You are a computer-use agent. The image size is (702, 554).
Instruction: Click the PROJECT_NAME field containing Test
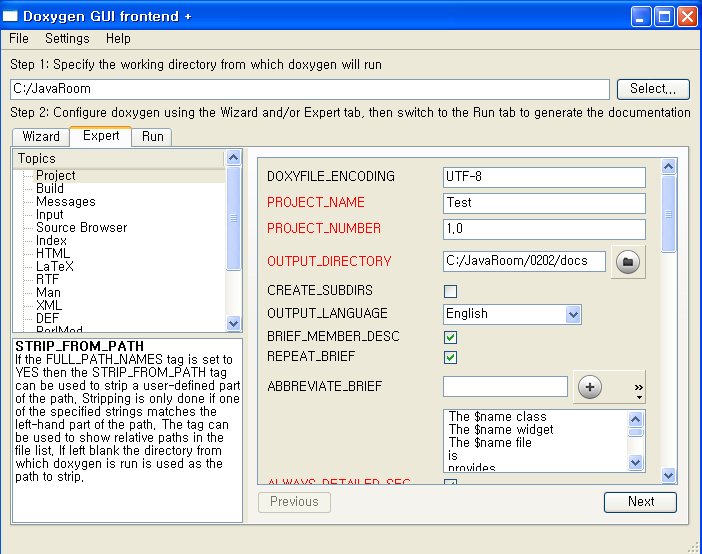click(x=544, y=203)
